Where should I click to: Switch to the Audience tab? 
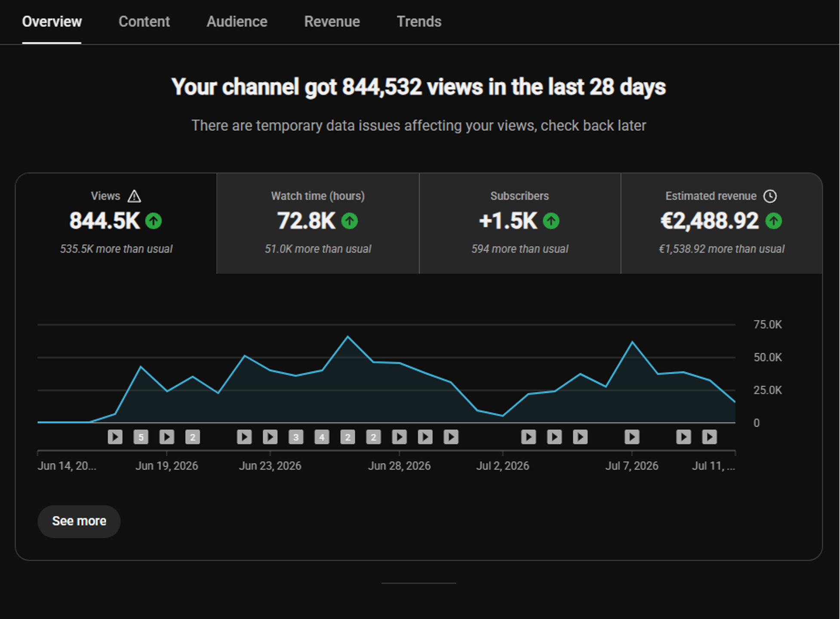coord(237,21)
